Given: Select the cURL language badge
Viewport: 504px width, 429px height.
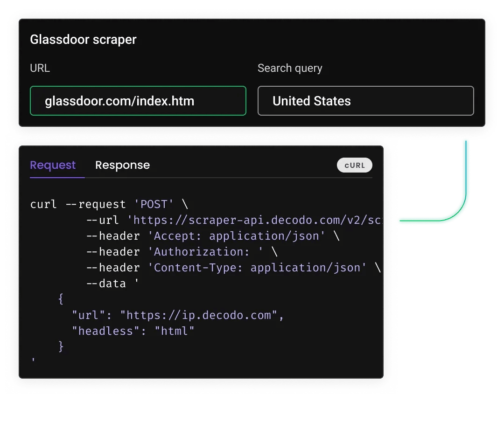Looking at the screenshot, I should [x=355, y=166].
